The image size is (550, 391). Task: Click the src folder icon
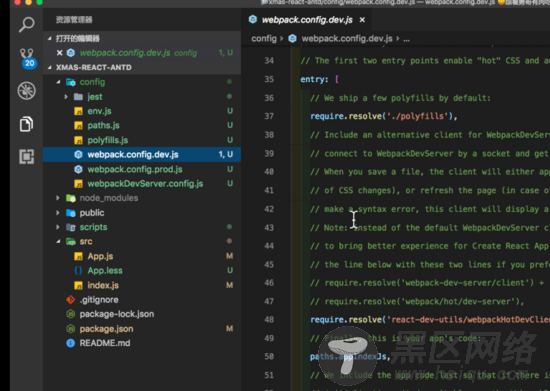click(x=71, y=242)
